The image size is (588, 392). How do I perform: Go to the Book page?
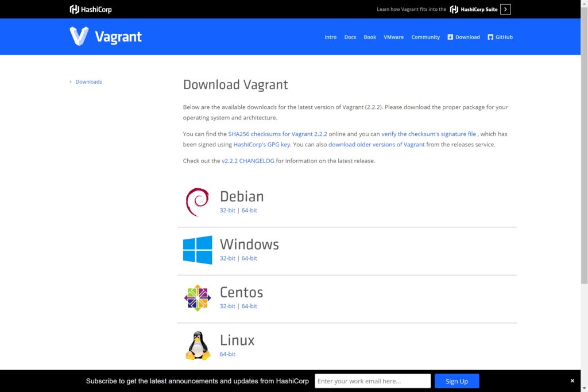pyautogui.click(x=370, y=37)
